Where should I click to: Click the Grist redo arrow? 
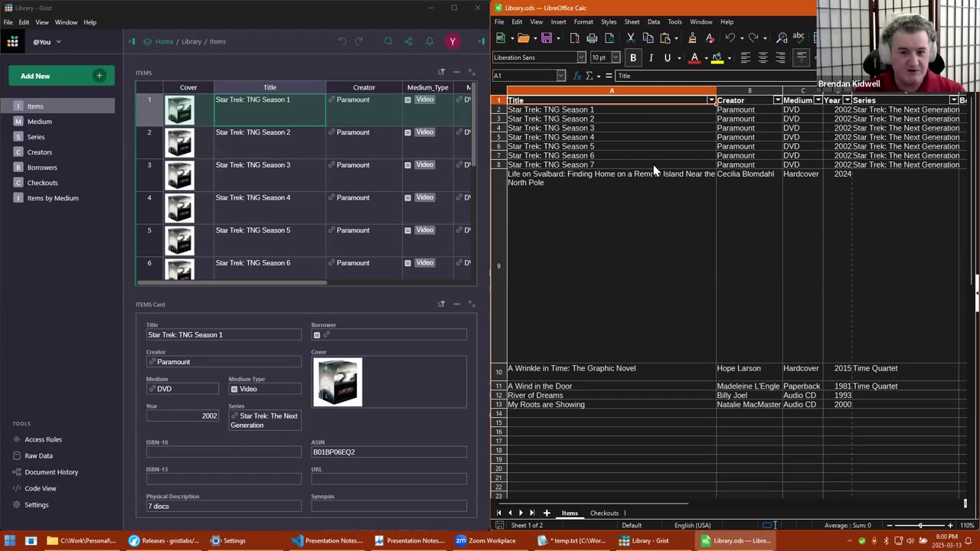point(359,41)
